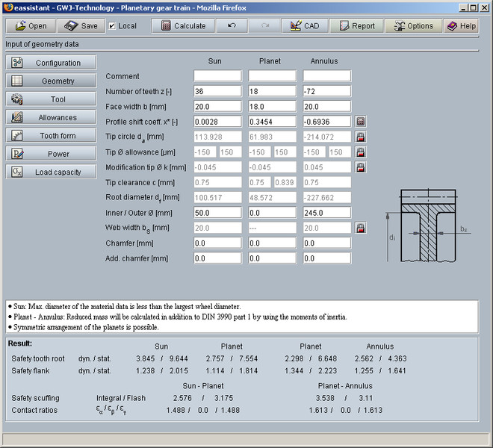Viewport: 493px width, 448px height.
Task: Go to the Allowances section
Action: 52,117
